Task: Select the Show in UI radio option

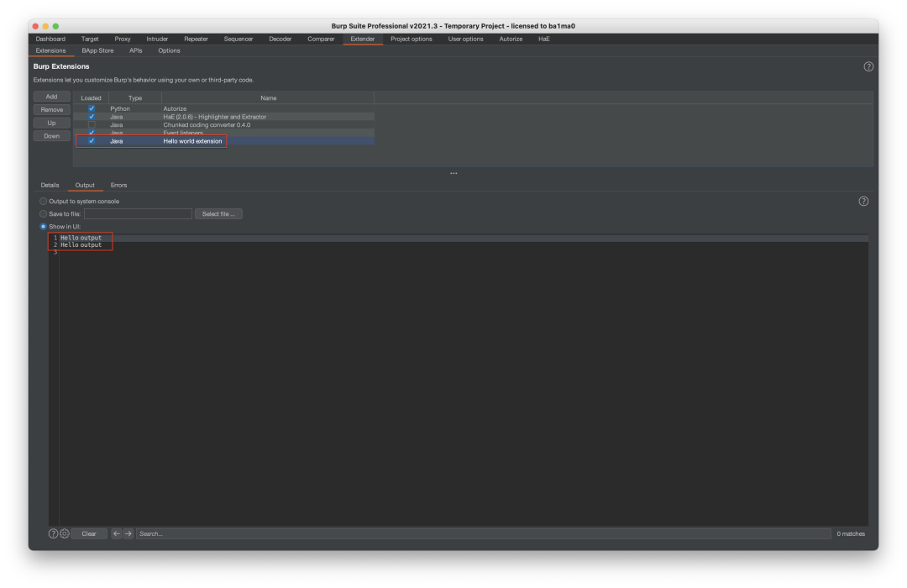Action: [x=44, y=227]
